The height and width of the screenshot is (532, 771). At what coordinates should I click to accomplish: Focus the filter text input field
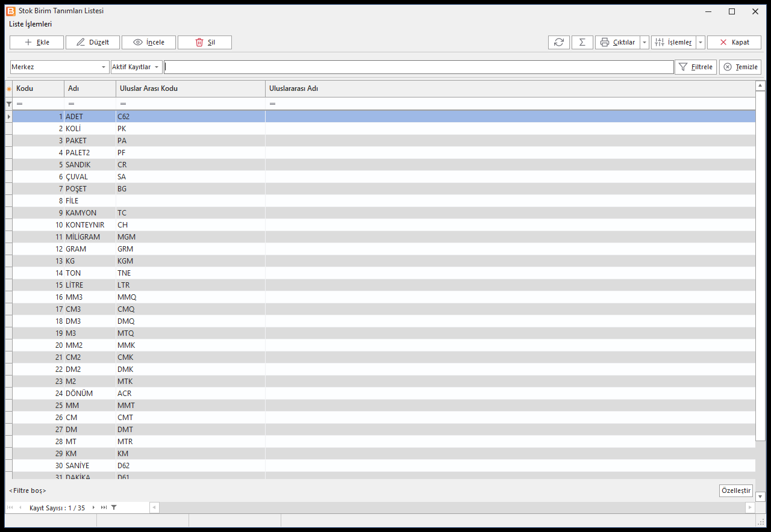[x=419, y=67]
